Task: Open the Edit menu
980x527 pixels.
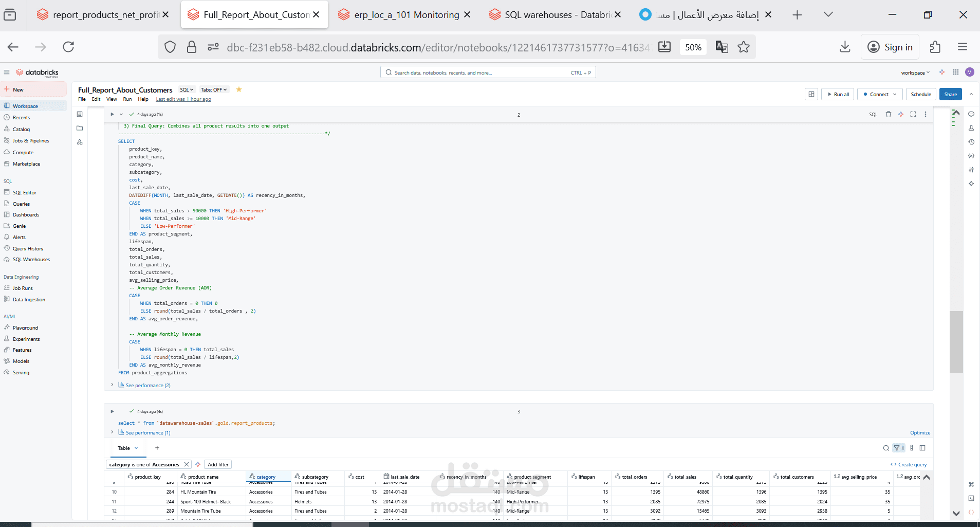Action: point(96,99)
